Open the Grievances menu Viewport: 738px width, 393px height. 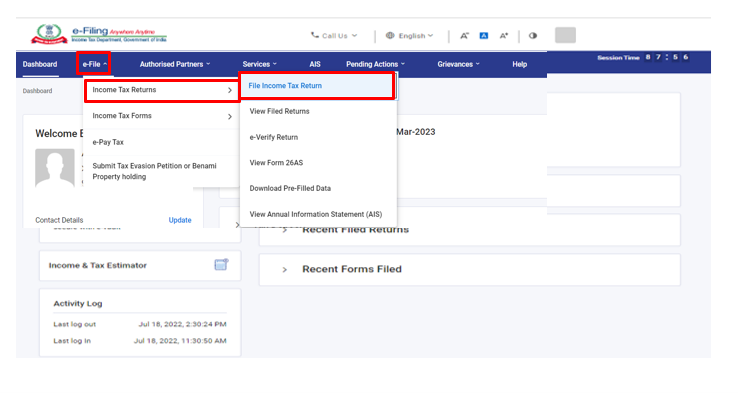[458, 64]
